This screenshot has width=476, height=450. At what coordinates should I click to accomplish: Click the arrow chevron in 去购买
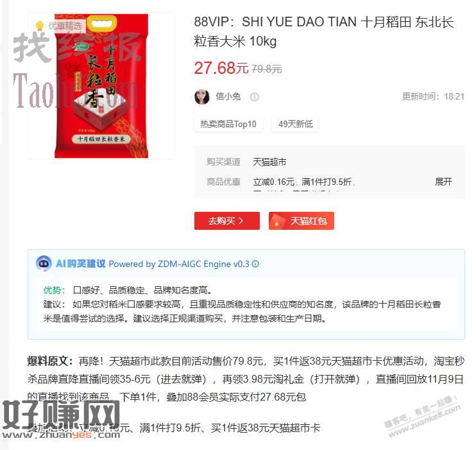pyautogui.click(x=241, y=221)
